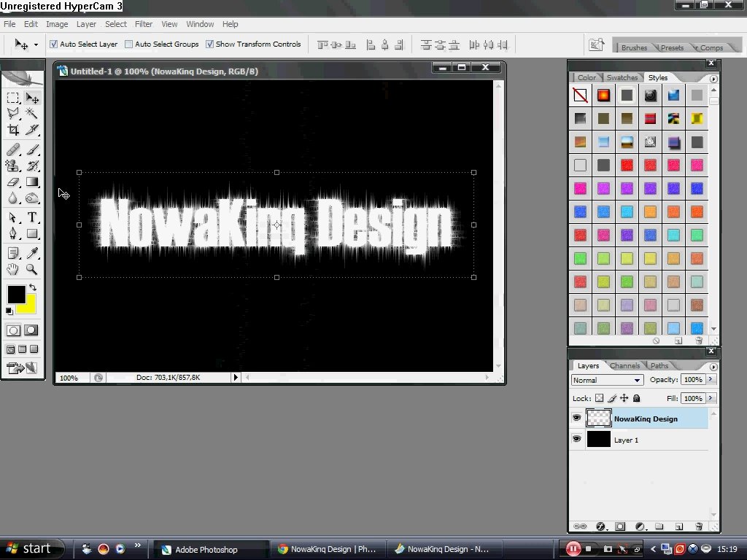Click the document zoom percentage field
The height and width of the screenshot is (560, 747).
click(69, 378)
